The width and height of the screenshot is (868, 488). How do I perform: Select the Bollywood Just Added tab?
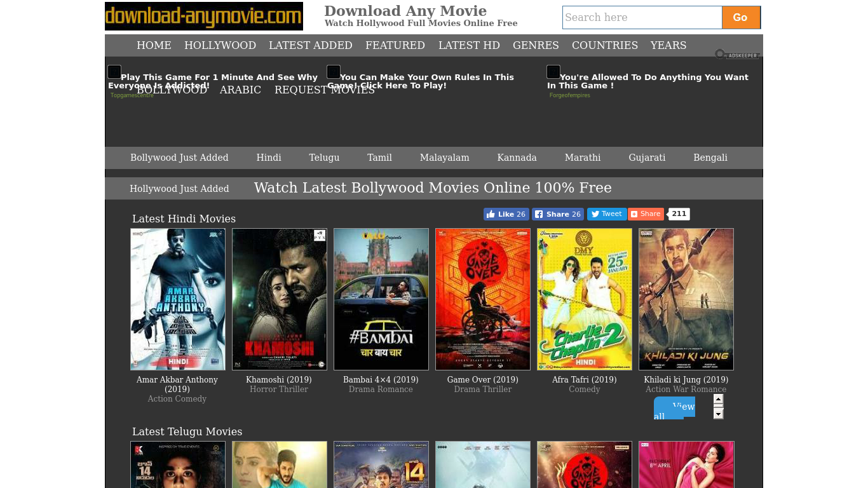coord(179,158)
